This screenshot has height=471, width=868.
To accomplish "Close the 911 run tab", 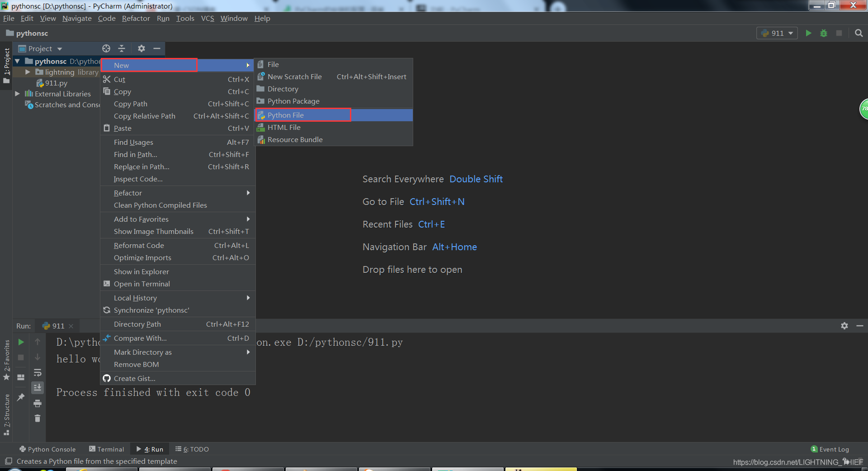I will (x=71, y=326).
